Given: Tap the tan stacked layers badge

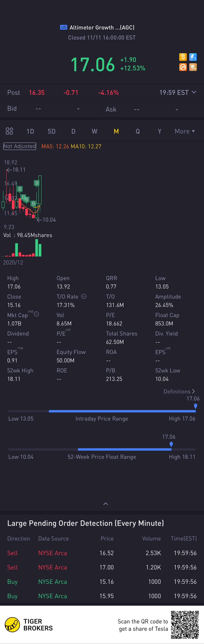Looking at the screenshot, I should [x=193, y=67].
